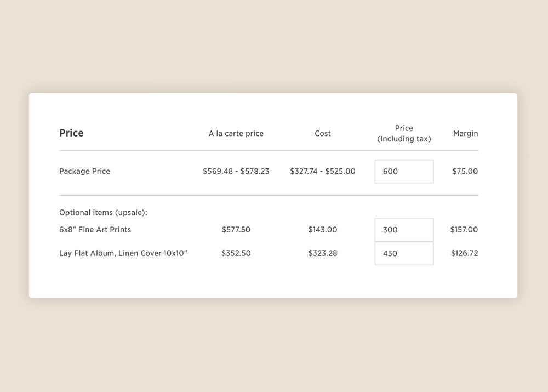Click the Margin column header

465,133
